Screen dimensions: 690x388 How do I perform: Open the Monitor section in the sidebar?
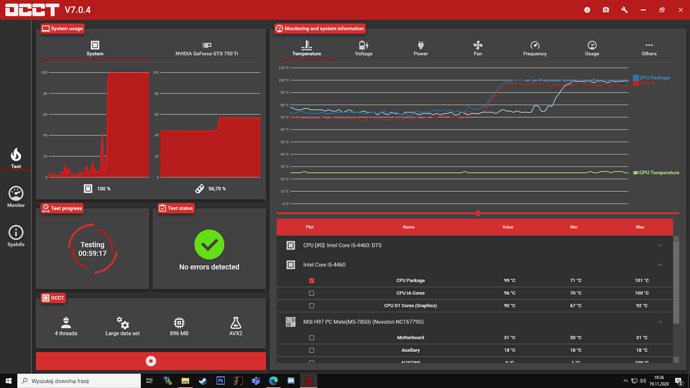tap(16, 196)
